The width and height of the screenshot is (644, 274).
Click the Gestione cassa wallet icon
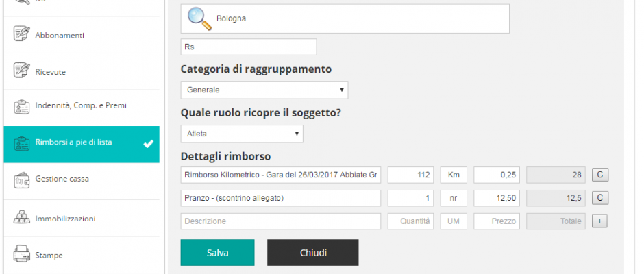pos(22,179)
